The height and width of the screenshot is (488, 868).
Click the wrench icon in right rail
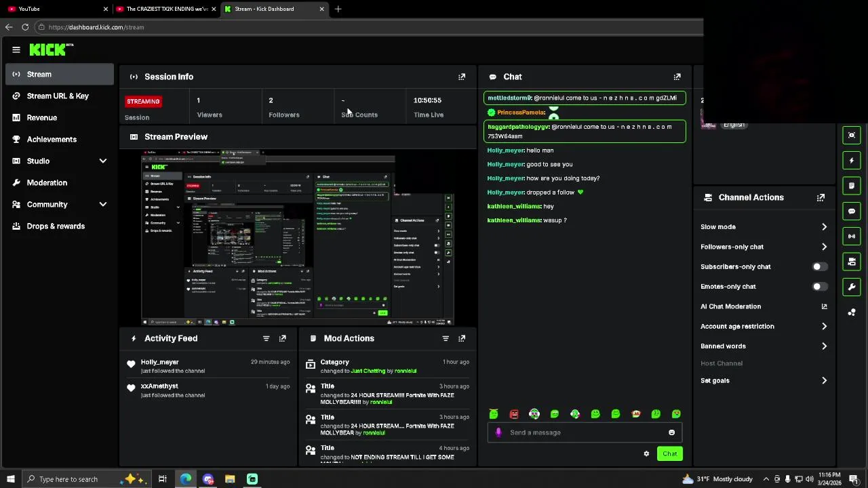click(852, 287)
